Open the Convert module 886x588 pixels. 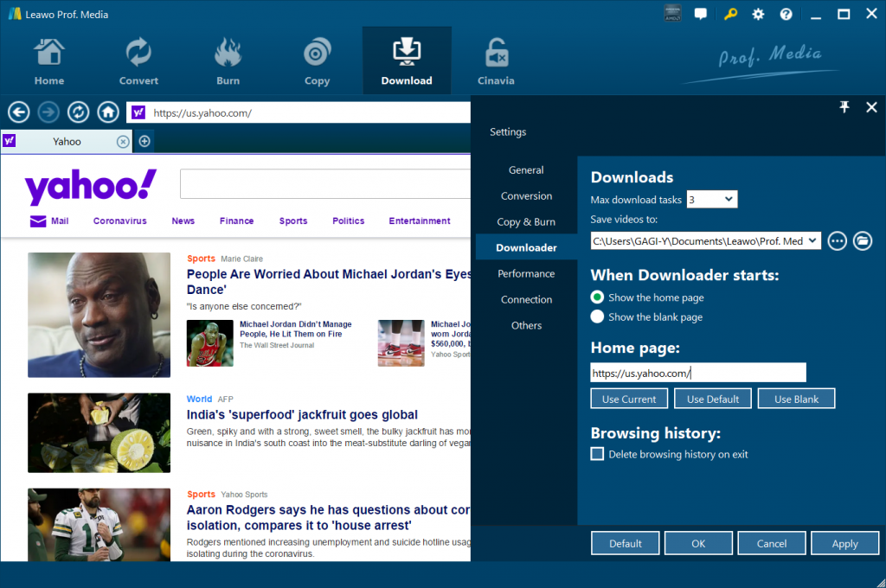[x=138, y=61]
